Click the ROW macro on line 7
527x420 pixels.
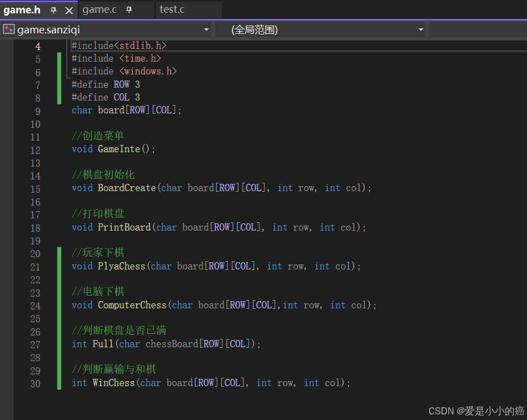click(x=121, y=84)
